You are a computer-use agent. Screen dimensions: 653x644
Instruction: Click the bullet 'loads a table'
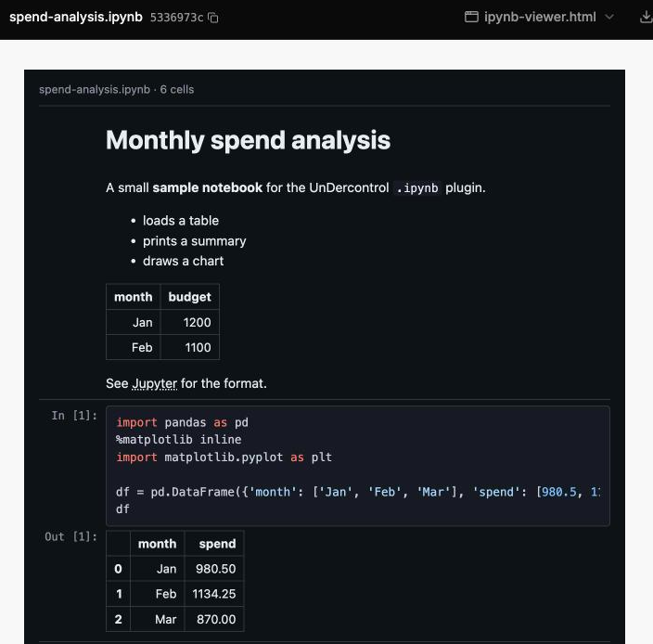click(x=181, y=220)
